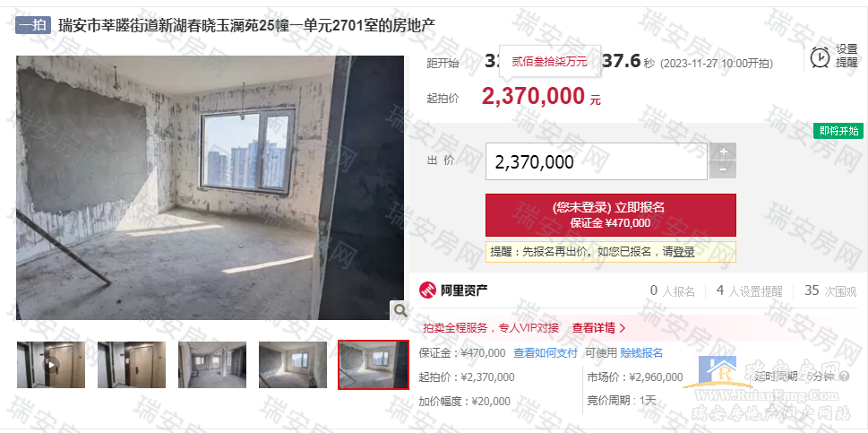
Task: Play the video thumbnail of the door
Action: [x=51, y=365]
